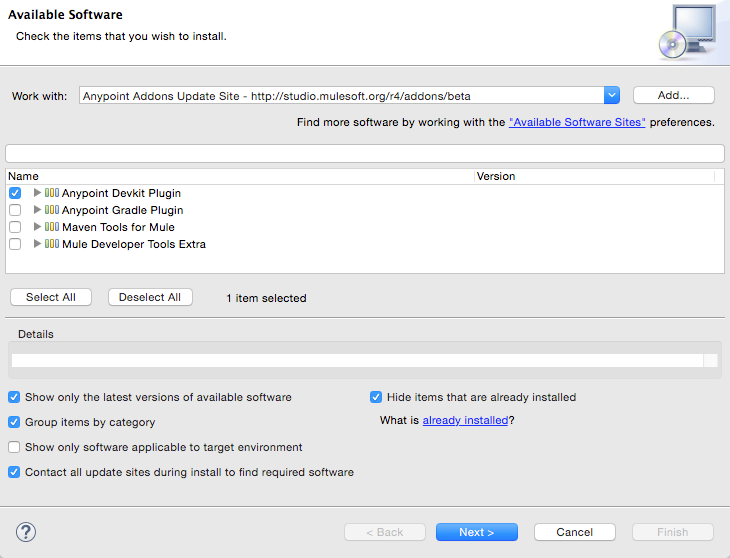Enable Show only software applicable to target environment
The height and width of the screenshot is (558, 730).
(x=14, y=447)
